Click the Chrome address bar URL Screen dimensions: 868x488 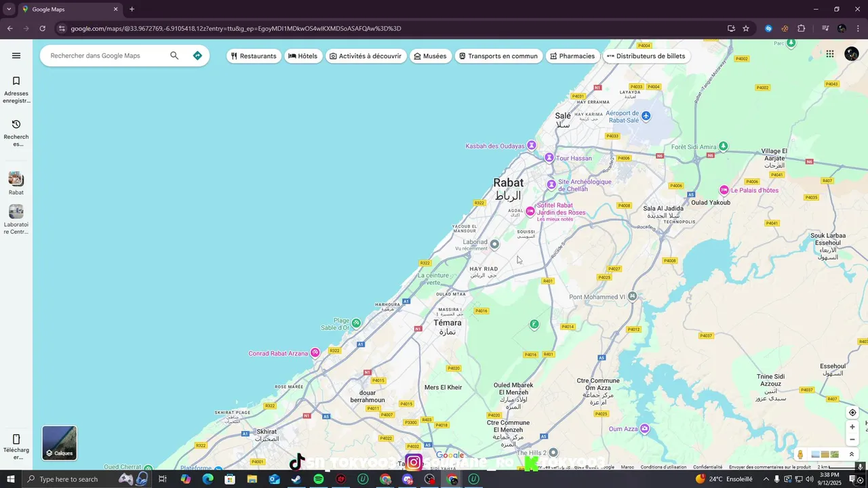coord(236,28)
